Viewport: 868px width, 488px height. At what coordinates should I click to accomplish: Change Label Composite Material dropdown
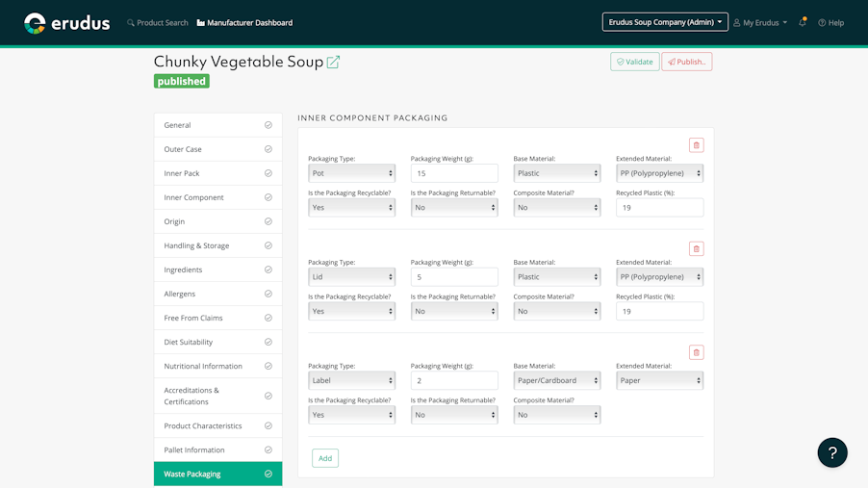(557, 415)
